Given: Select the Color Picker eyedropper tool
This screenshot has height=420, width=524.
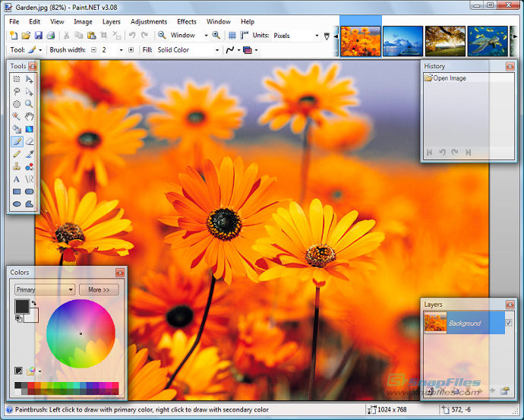Looking at the screenshot, I should 30,153.
